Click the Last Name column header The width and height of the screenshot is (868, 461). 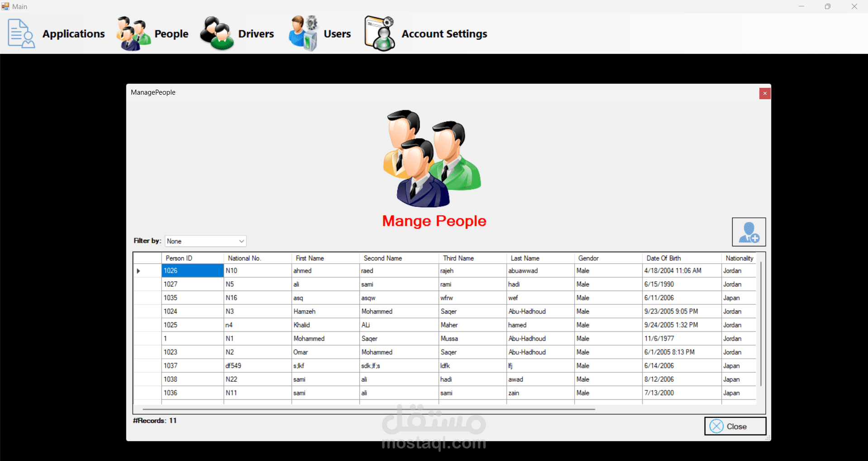point(541,258)
